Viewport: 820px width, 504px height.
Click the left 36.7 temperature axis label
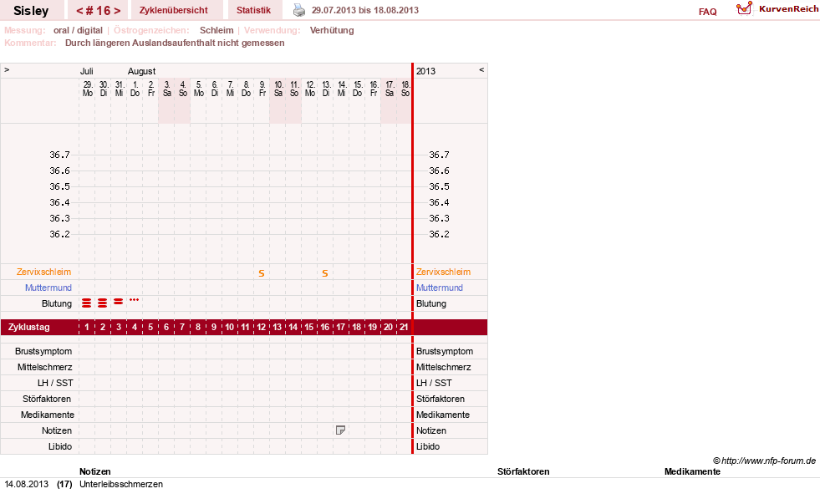(59, 155)
